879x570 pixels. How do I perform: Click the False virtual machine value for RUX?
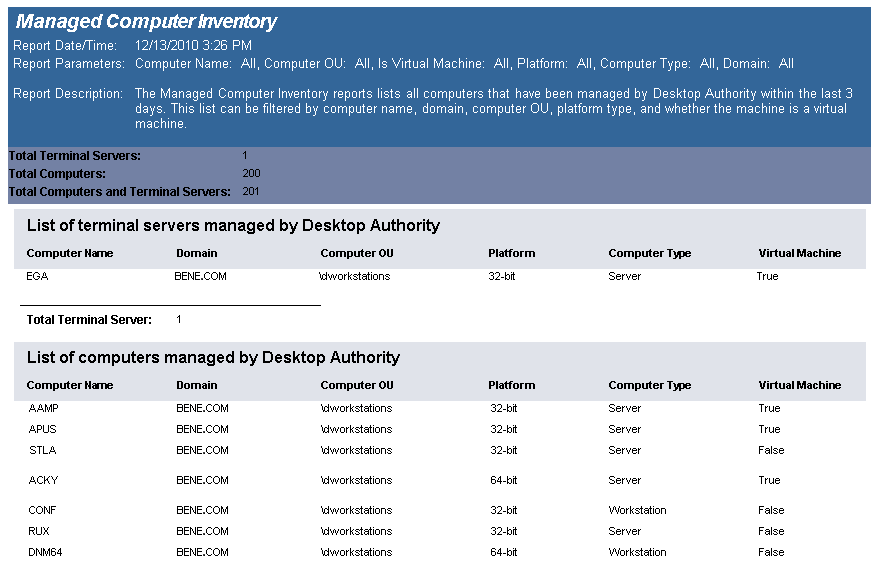tap(771, 531)
